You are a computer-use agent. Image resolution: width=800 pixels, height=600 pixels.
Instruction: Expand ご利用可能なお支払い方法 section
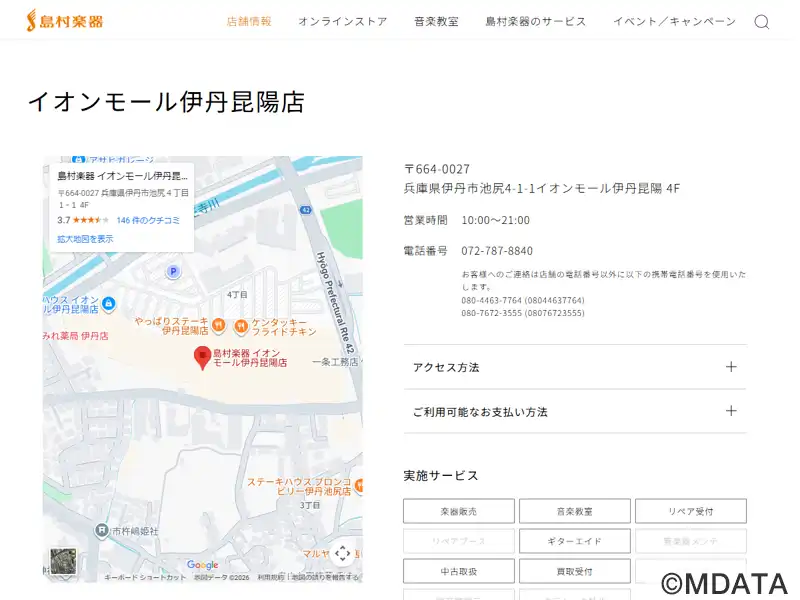tap(575, 412)
